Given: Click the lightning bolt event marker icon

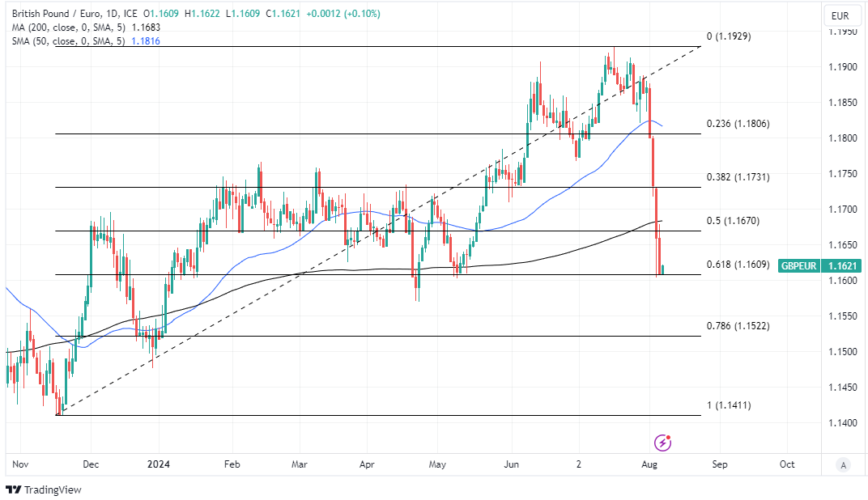Looking at the screenshot, I should pyautogui.click(x=663, y=442).
